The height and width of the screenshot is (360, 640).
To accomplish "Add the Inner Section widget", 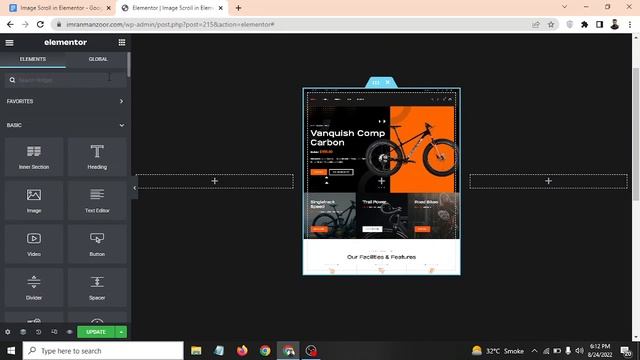I will pos(34,157).
